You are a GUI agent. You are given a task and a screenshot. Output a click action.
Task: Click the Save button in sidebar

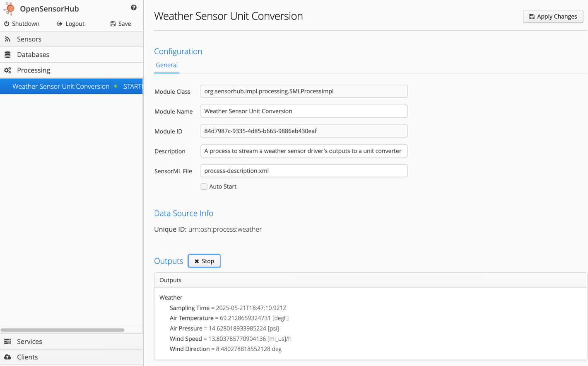[x=120, y=24]
